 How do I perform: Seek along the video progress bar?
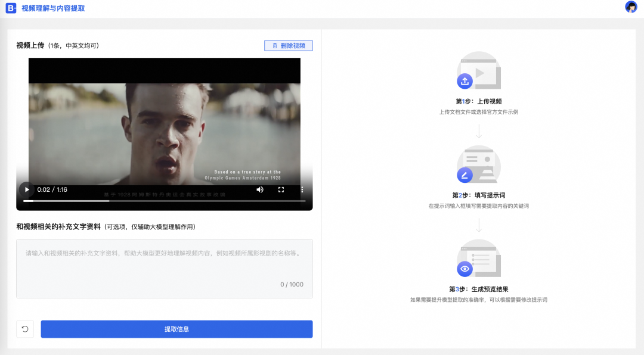click(x=165, y=201)
